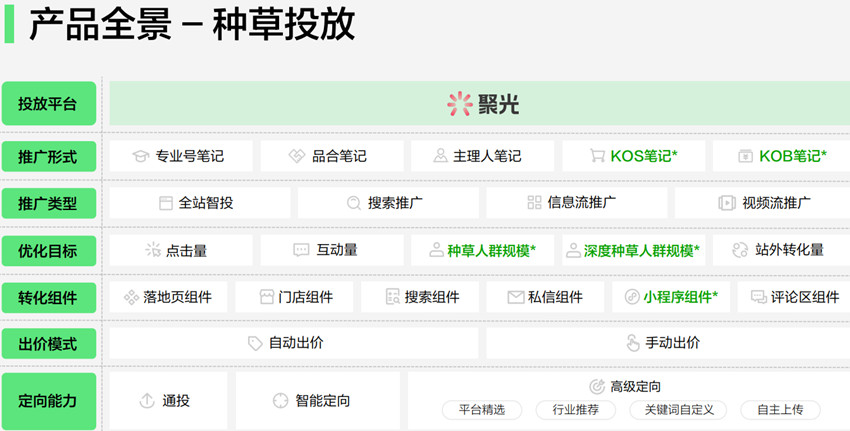Click the 搜索推广 text label
Image resolution: width=850 pixels, height=431 pixels.
click(395, 203)
